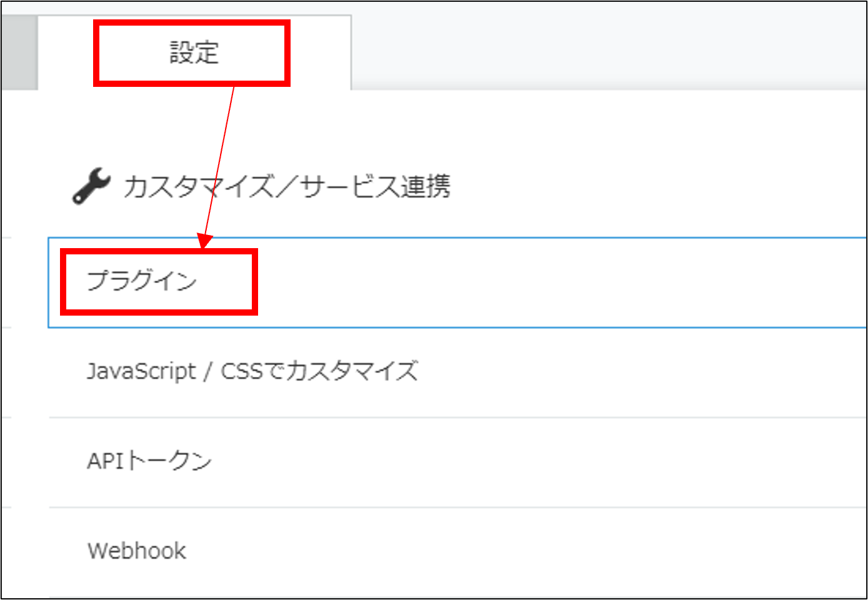
Task: Click the カスタマイズ／サービス連携 heading text
Action: click(287, 186)
